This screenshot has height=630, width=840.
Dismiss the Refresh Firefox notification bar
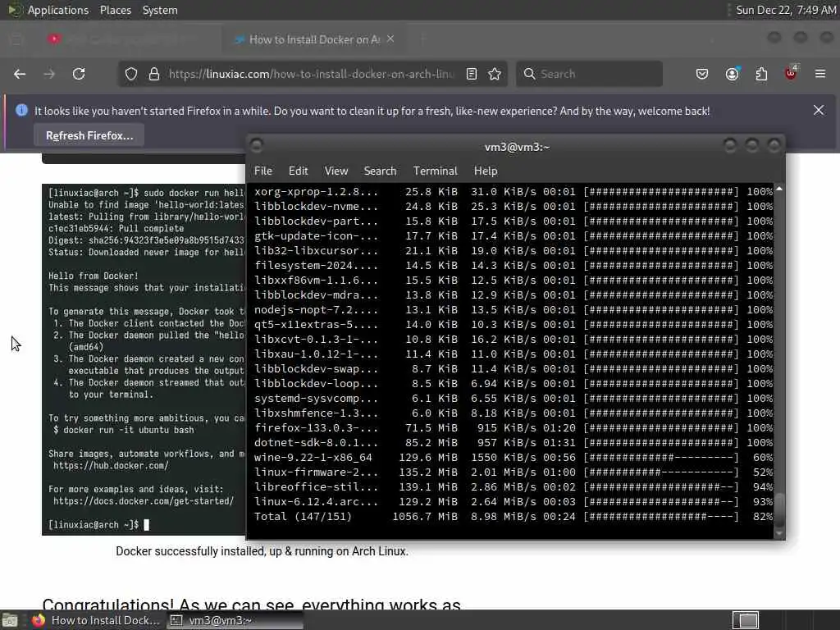tap(819, 111)
